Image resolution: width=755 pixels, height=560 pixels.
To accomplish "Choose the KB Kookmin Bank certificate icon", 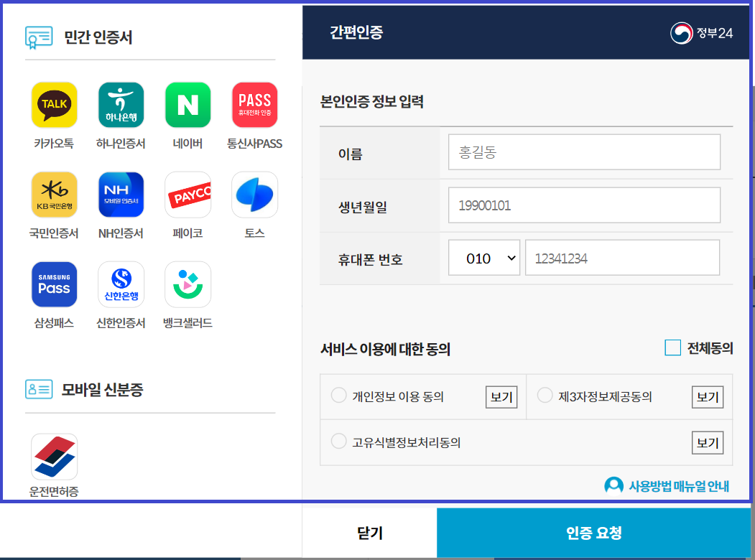I will pyautogui.click(x=54, y=195).
